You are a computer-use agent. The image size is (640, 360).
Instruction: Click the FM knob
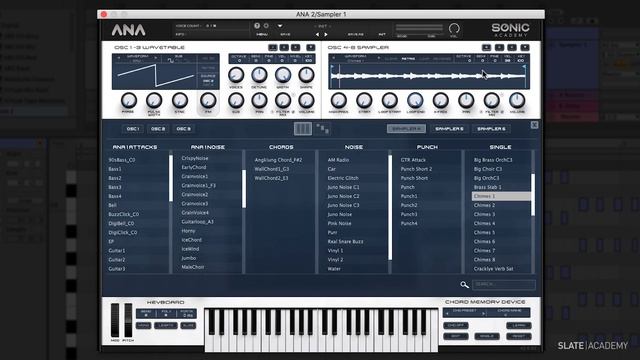coord(208,100)
